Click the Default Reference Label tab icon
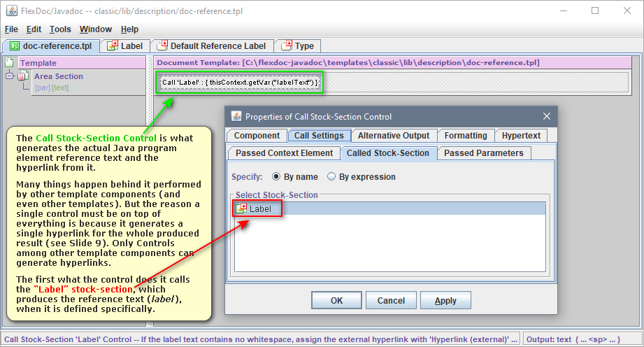Viewport: 644px width, 347px height. coord(162,46)
